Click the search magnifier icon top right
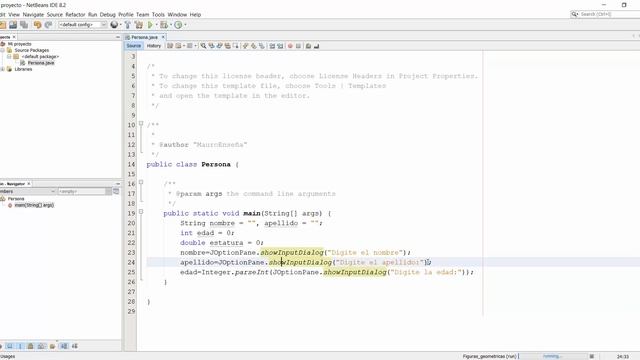 click(574, 14)
